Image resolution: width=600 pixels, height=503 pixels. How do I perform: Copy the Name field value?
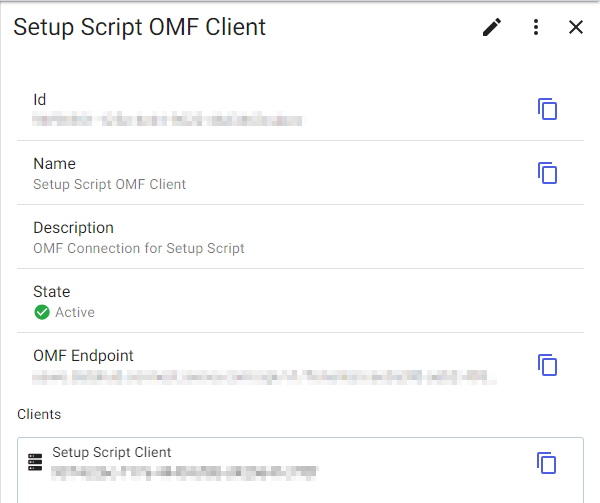tap(547, 173)
